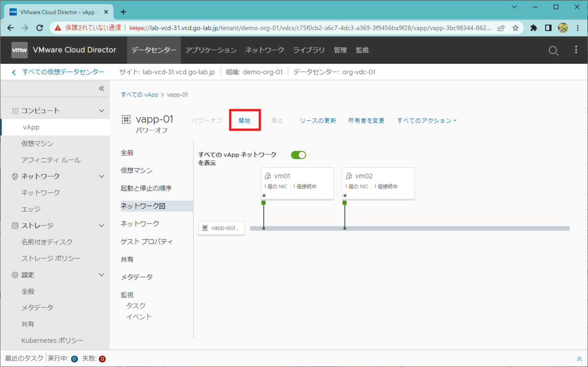This screenshot has width=588, height=367.
Task: Click the vapp-isol network icon
Action: coord(205,228)
